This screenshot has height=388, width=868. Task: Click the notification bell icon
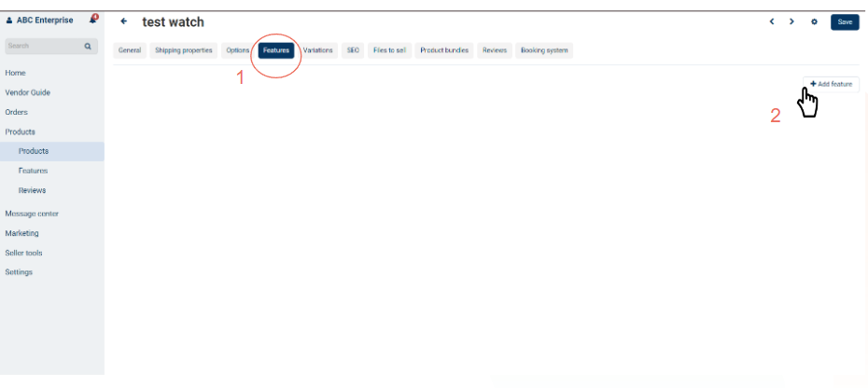tap(93, 20)
